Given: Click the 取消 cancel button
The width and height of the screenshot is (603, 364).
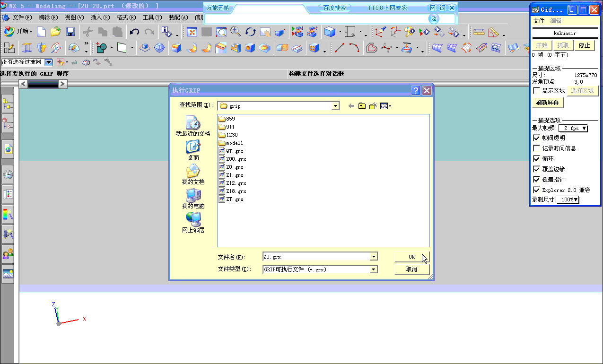Looking at the screenshot, I should [412, 269].
